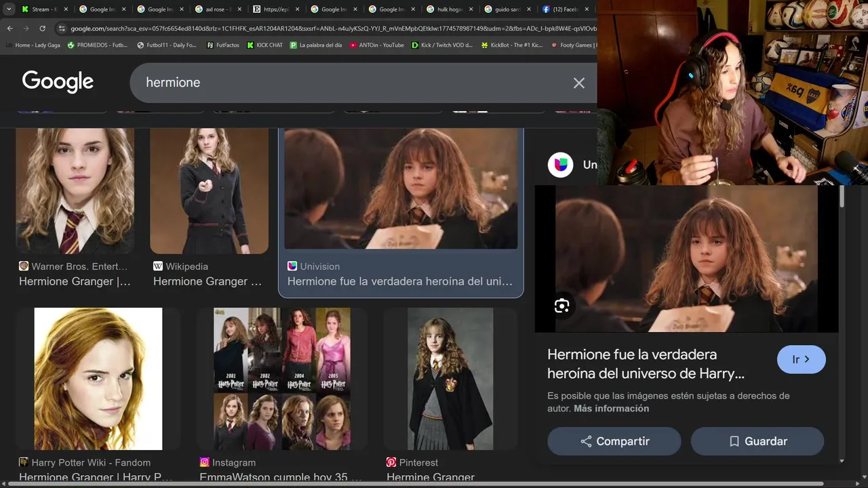The image size is (868, 488).
Task: Click the large preview image in side panel
Action: pyautogui.click(x=686, y=259)
